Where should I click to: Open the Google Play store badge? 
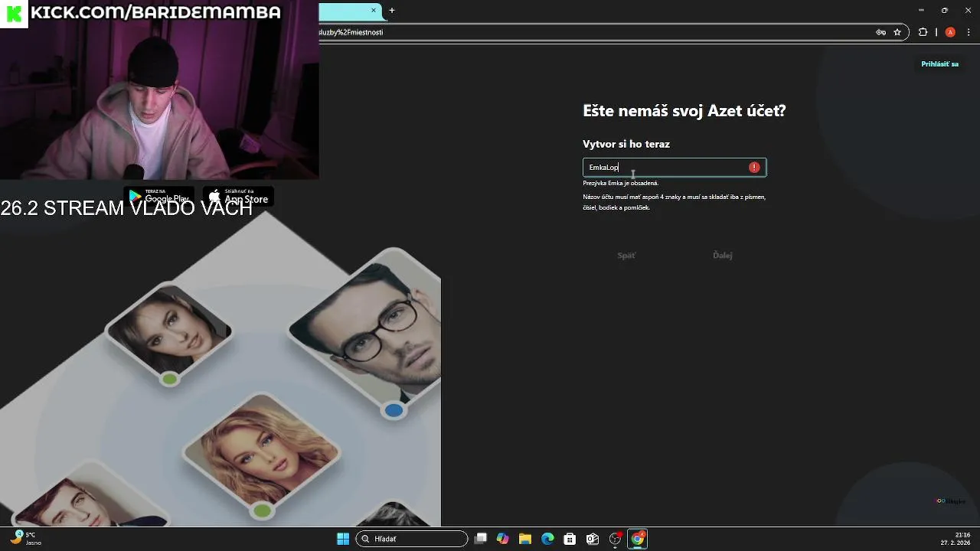(x=159, y=197)
